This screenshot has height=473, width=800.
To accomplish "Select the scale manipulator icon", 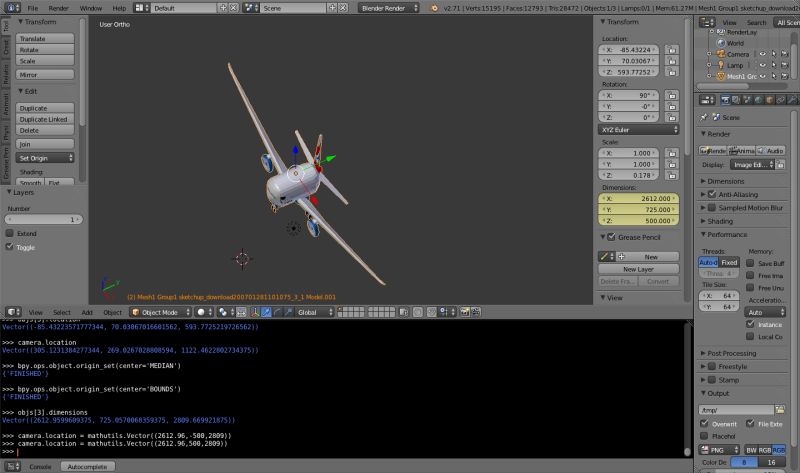I will (x=288, y=312).
